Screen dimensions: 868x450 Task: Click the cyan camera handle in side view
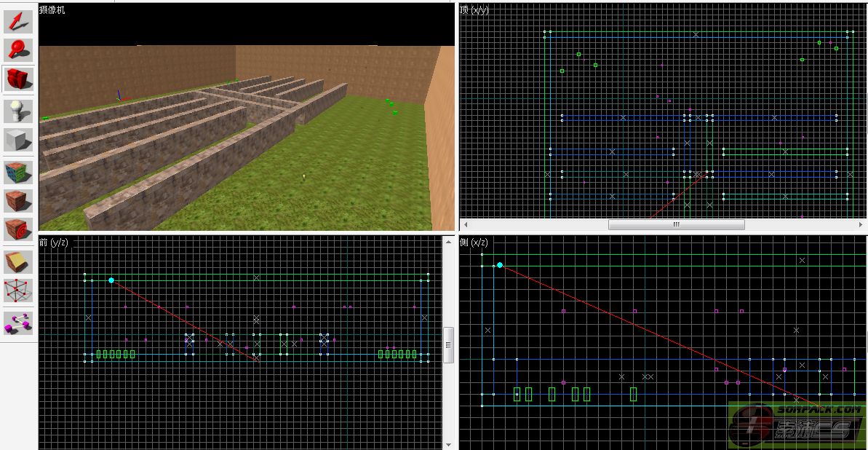(x=500, y=265)
